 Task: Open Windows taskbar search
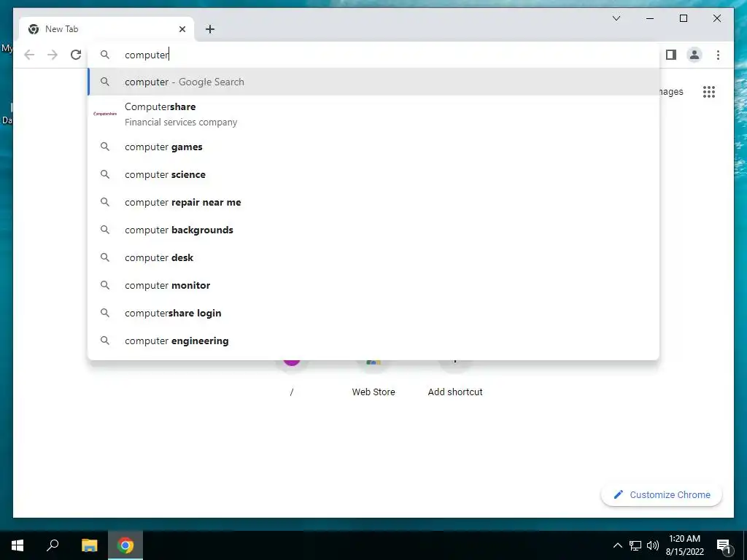pyautogui.click(x=53, y=545)
